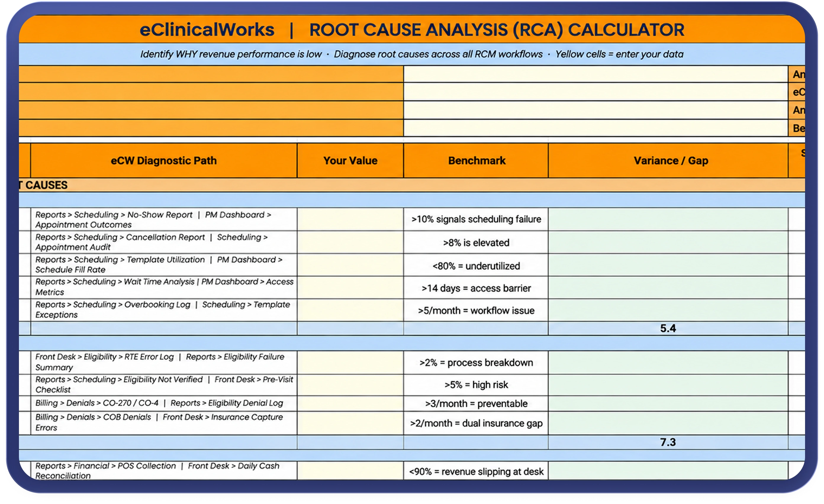824x504 pixels.
Task: Select the '>3/month = preventable' cell
Action: click(476, 403)
